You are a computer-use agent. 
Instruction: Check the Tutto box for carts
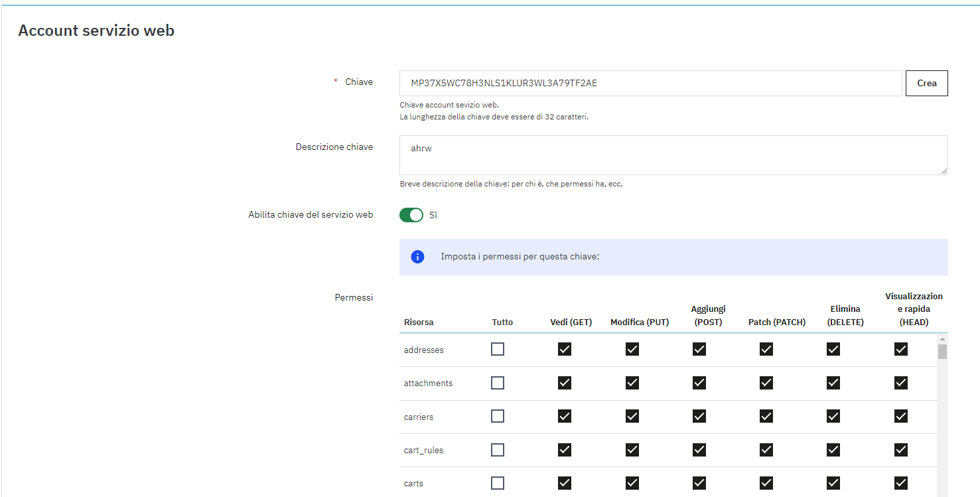[x=498, y=483]
